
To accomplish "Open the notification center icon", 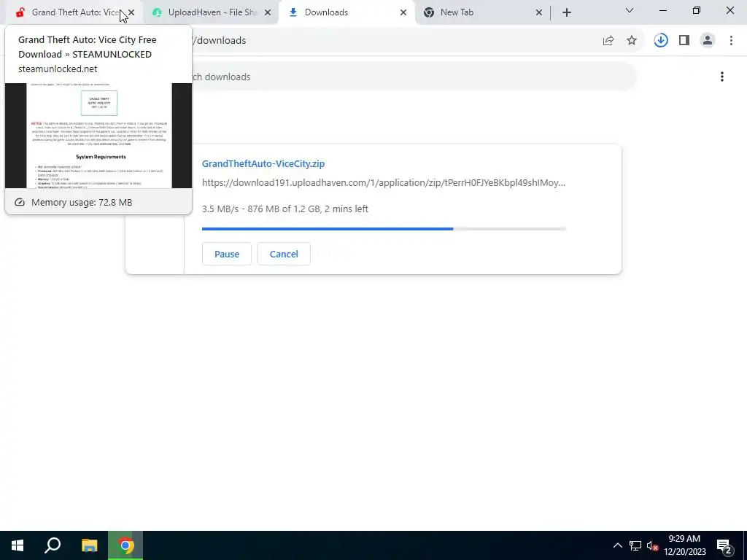I will tap(724, 545).
